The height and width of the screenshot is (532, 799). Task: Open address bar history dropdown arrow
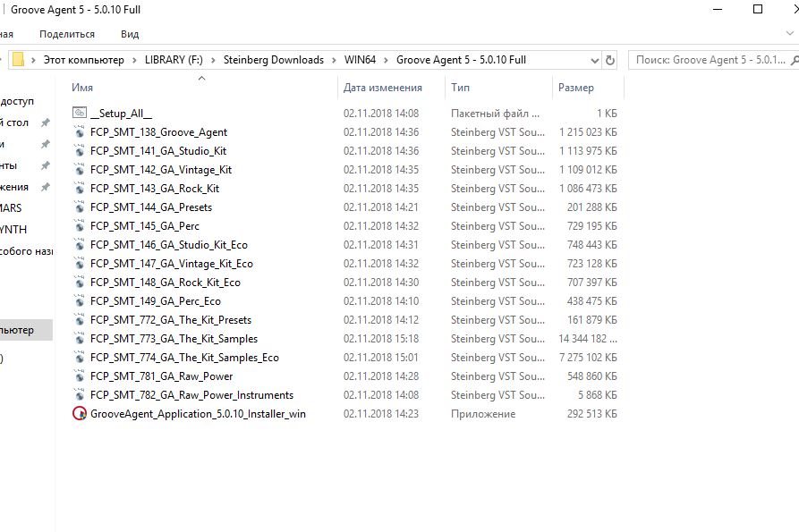pyautogui.click(x=594, y=61)
